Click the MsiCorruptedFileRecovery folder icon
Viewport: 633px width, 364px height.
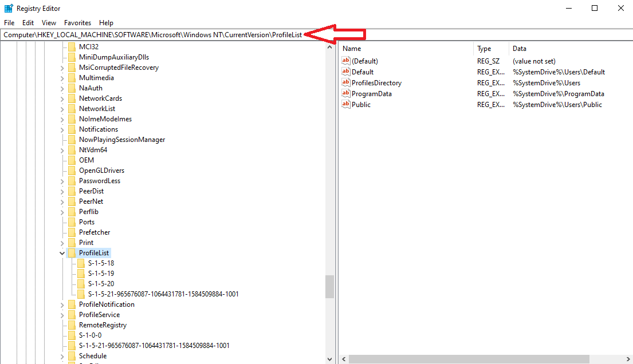pyautogui.click(x=72, y=68)
